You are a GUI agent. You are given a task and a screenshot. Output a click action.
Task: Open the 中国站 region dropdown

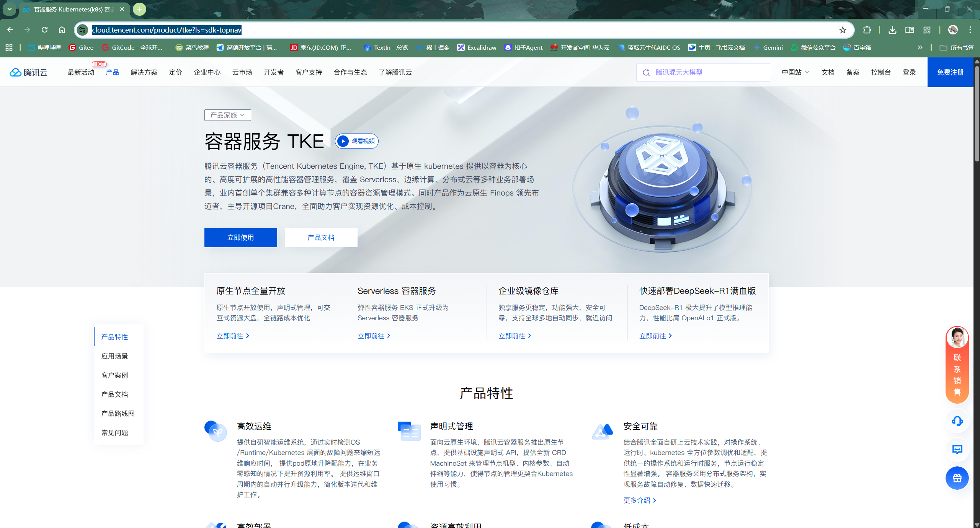[795, 72]
